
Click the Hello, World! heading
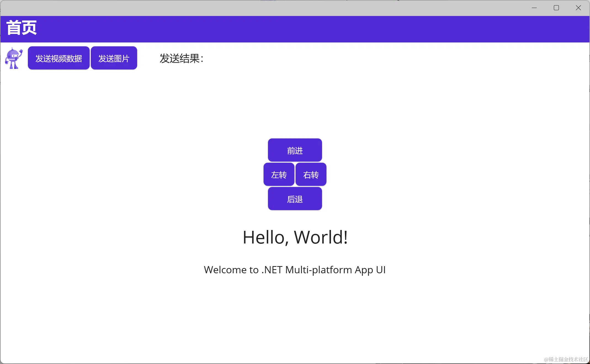pyautogui.click(x=295, y=237)
